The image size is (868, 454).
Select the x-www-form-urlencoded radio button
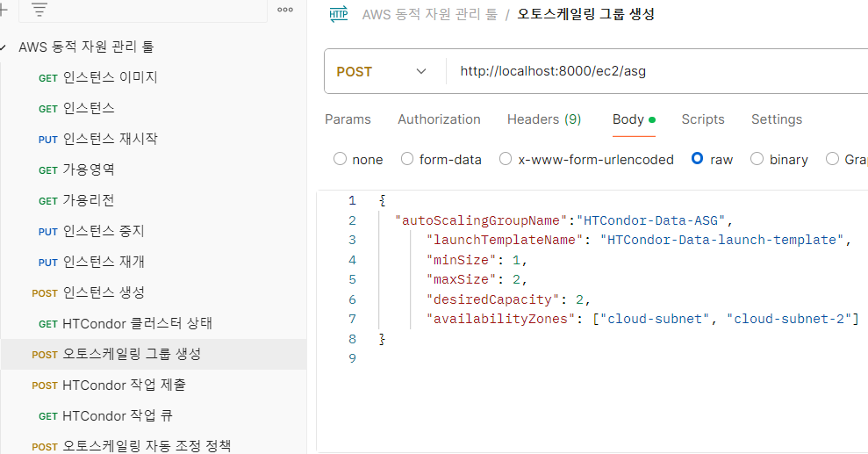coord(506,159)
